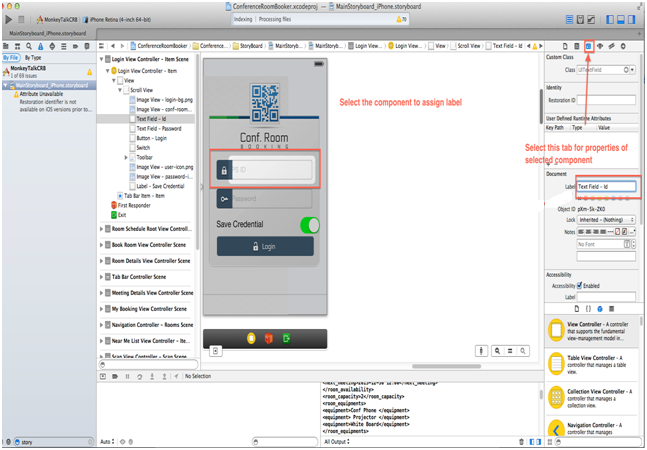Hide the Navigator pane toggle
Screen dimensions: 647x450
click(x=610, y=19)
